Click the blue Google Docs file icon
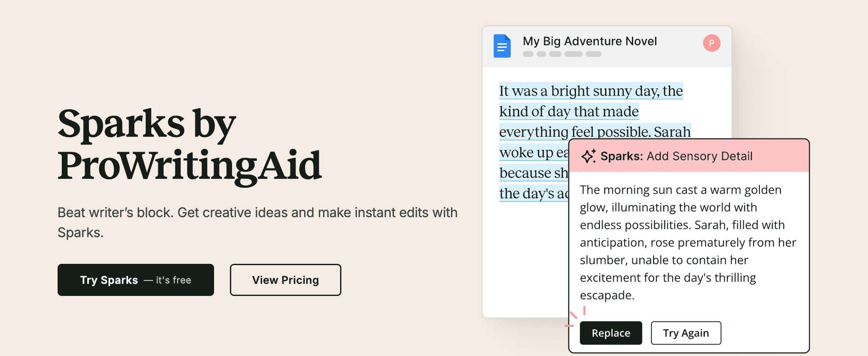Screen dimensions: 868x356 point(502,46)
